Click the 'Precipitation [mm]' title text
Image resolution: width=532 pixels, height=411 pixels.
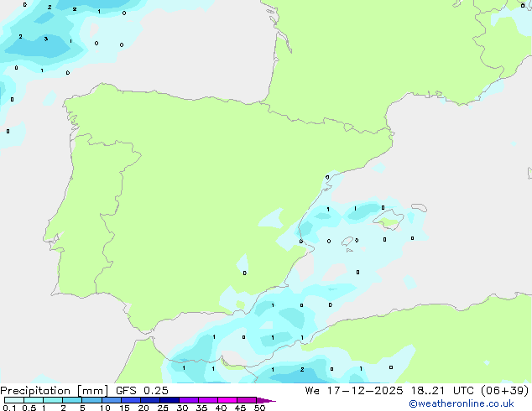point(55,391)
